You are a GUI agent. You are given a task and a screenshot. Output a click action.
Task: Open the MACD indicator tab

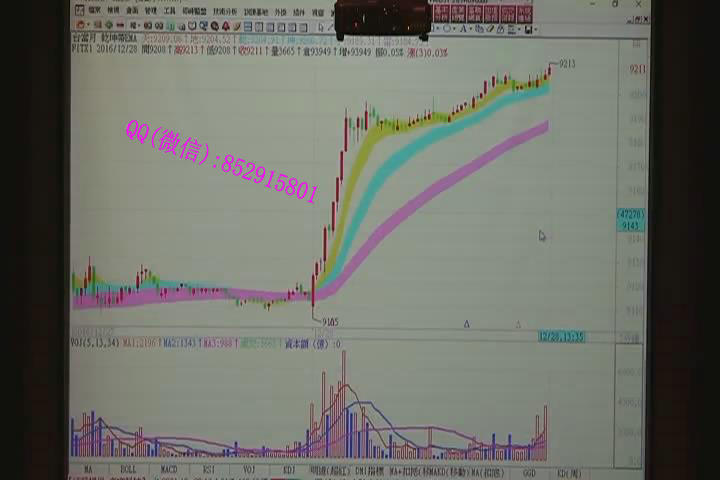pos(168,468)
